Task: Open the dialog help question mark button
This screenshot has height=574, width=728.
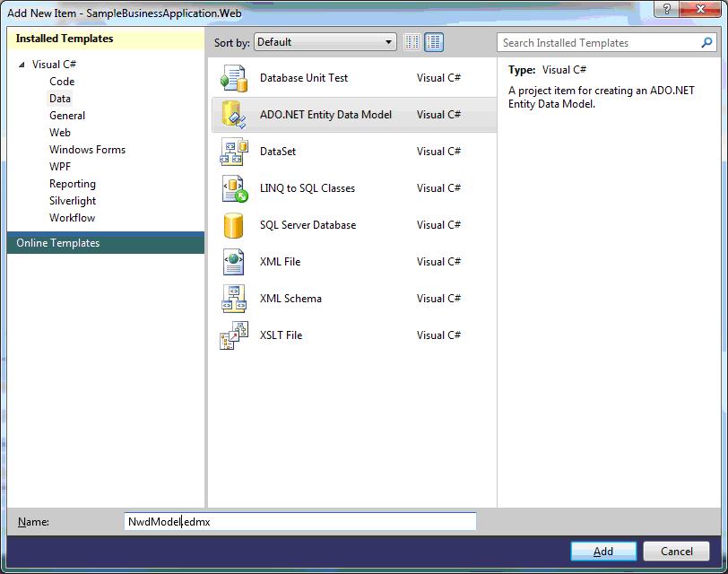Action: 667,9
